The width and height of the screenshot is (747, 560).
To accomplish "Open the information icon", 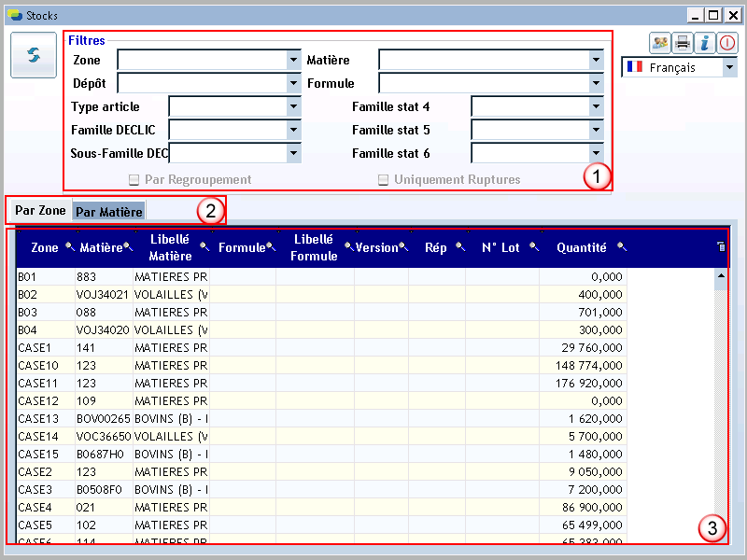I will tap(705, 43).
